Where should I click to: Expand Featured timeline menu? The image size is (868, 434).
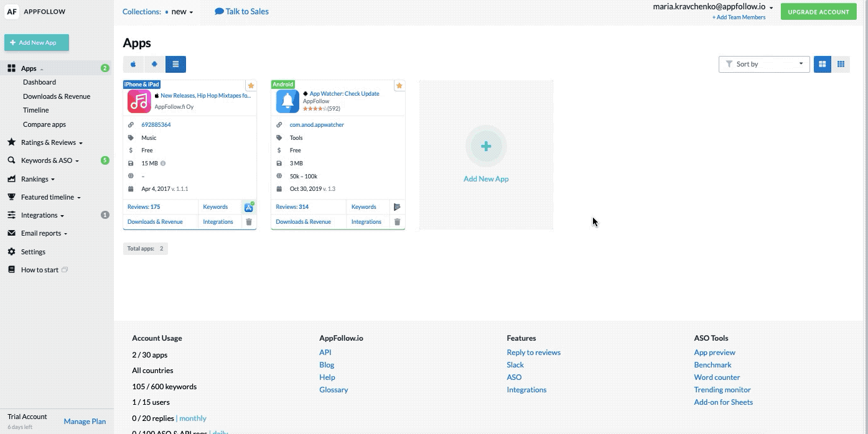pyautogui.click(x=51, y=197)
